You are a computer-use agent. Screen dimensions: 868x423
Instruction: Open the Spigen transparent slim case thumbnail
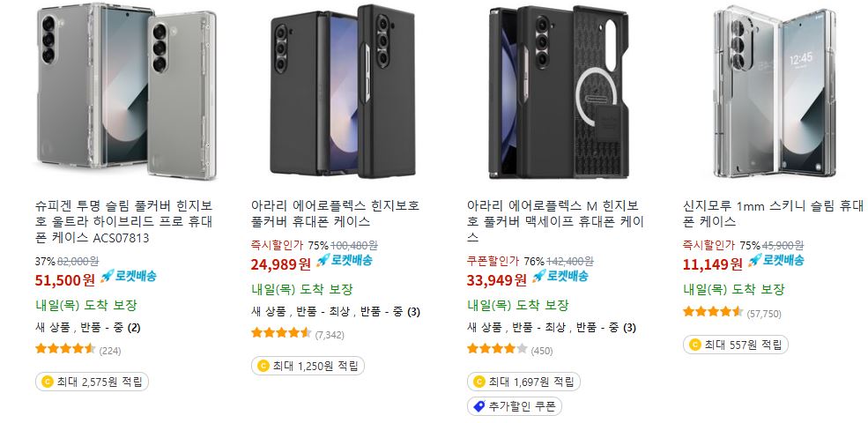click(x=126, y=92)
